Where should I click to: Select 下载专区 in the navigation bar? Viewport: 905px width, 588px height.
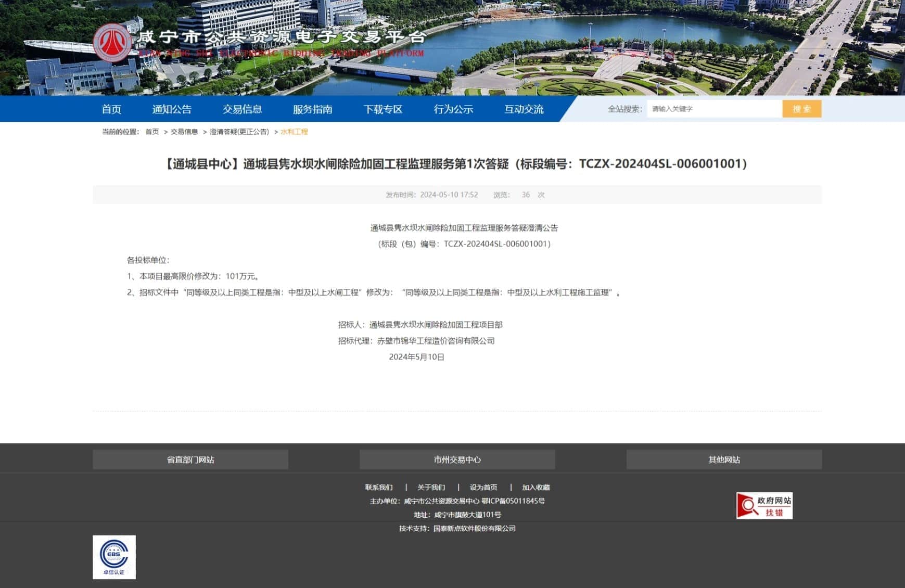point(383,109)
